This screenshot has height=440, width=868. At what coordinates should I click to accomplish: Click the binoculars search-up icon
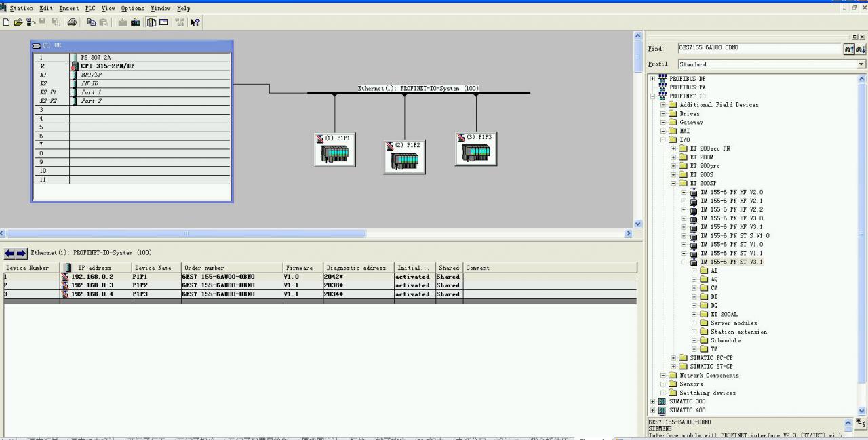pos(848,49)
